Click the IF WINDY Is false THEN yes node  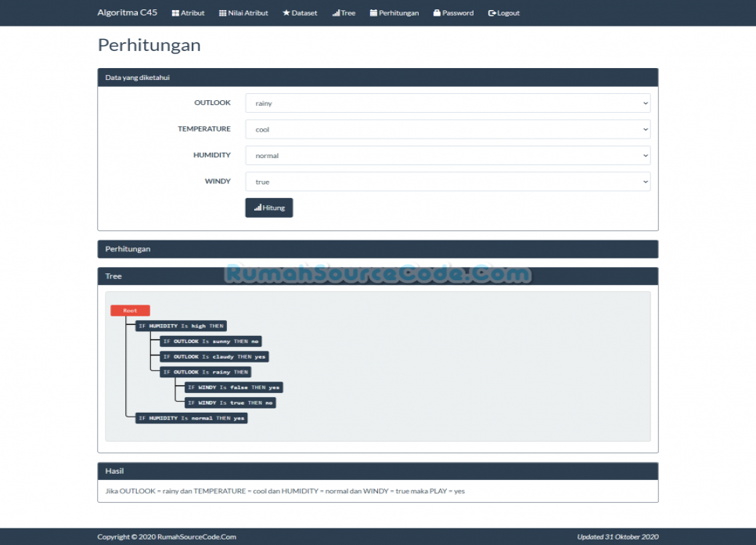[x=234, y=387]
